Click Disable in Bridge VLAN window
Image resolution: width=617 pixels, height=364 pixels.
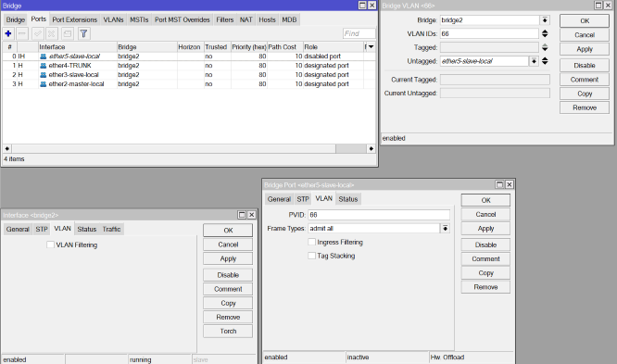pos(585,66)
